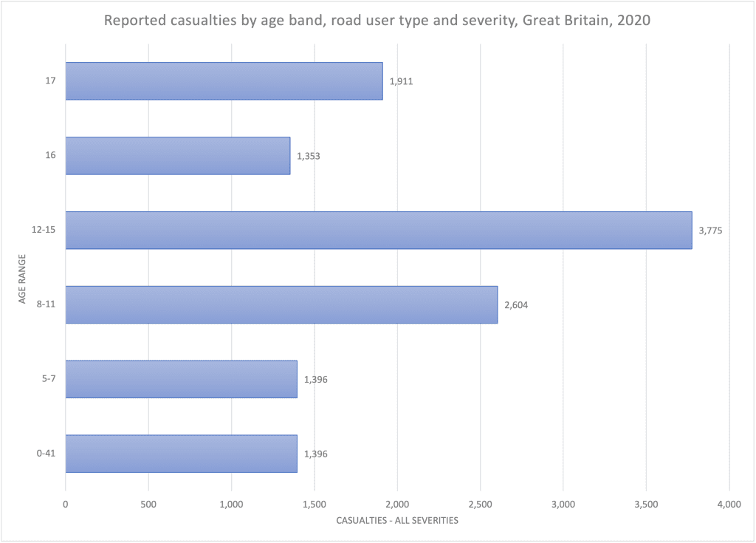This screenshot has height=543, width=756.
Task: Click the 3,775 data label
Action: point(710,230)
